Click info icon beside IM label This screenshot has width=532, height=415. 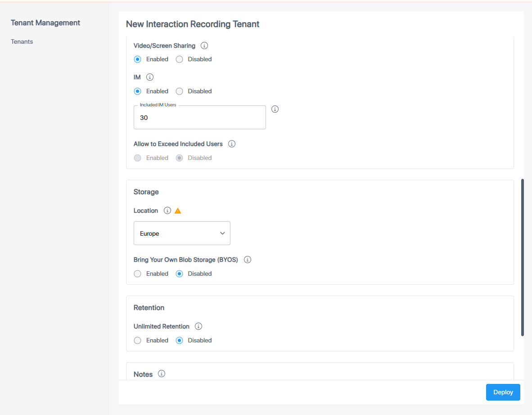[x=150, y=78]
